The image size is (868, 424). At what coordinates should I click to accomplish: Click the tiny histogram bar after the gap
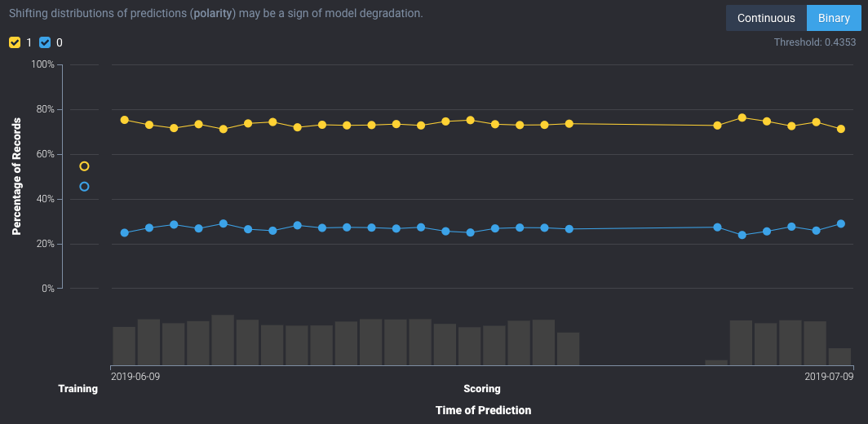[716, 362]
